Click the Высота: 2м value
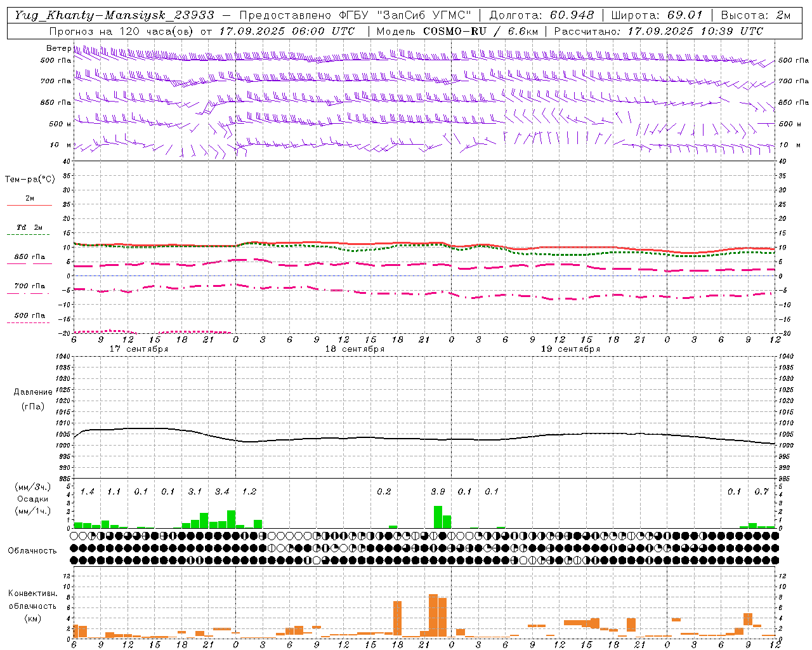Viewport: 812px width, 650px height. (756, 15)
